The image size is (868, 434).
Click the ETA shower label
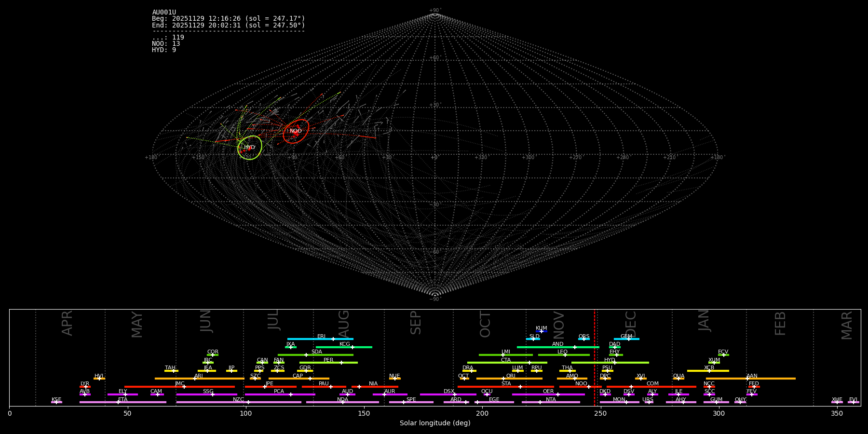pos(122,400)
